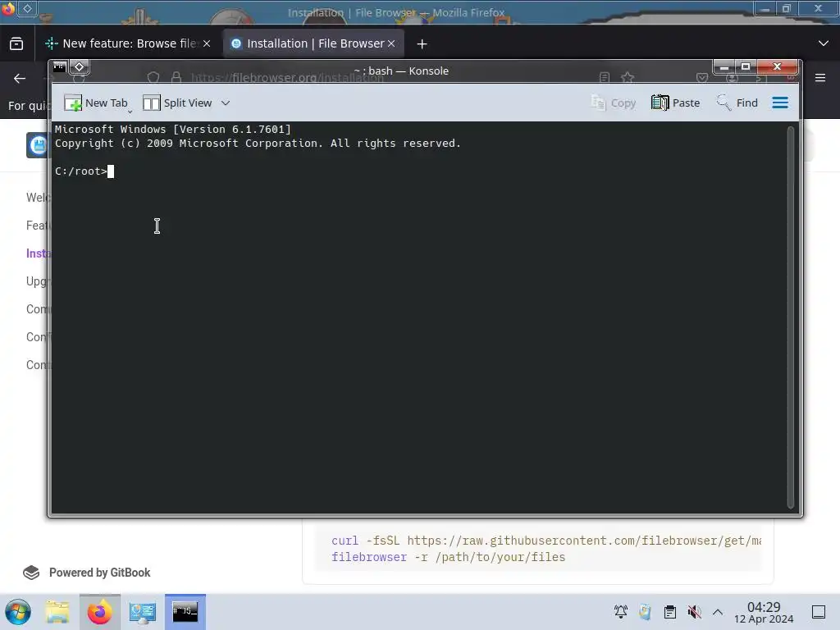Image resolution: width=840 pixels, height=630 pixels.
Task: Click the show desktop button in taskbar
Action: point(819,612)
